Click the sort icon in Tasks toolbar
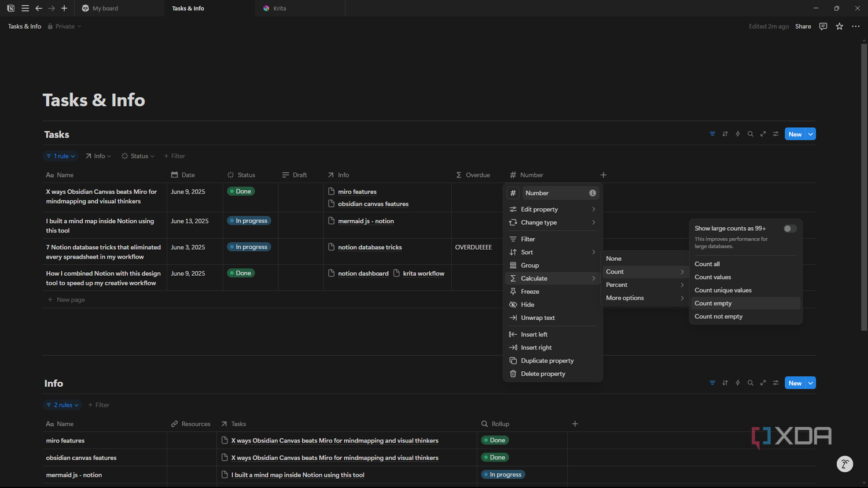This screenshot has height=488, width=868. [725, 134]
